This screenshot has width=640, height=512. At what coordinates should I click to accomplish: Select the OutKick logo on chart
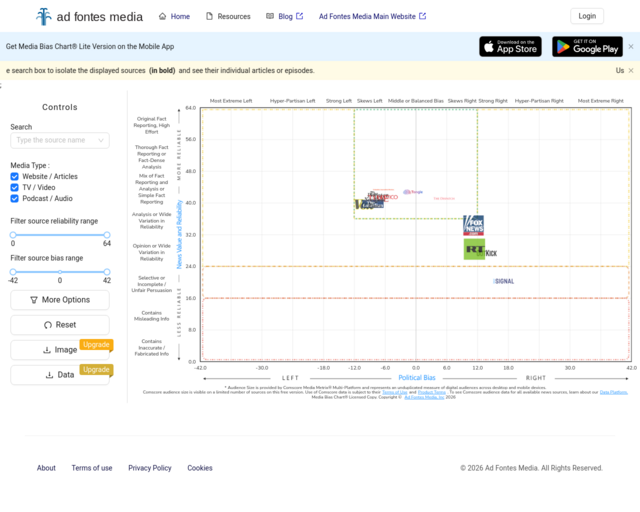pos(491,254)
